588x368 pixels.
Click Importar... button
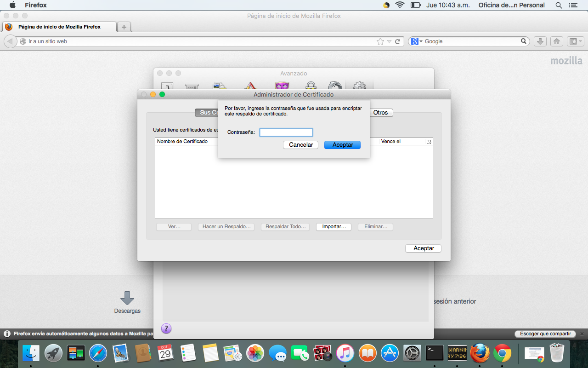334,227
